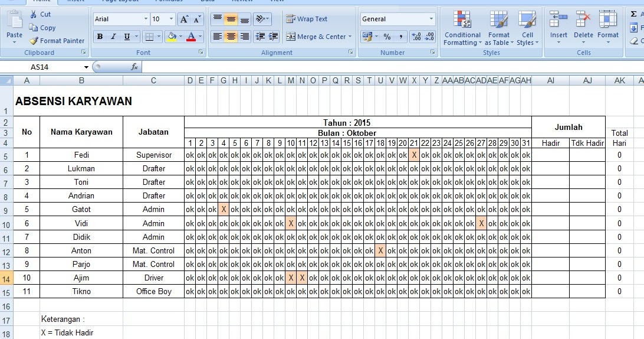This screenshot has width=644, height=339.
Task: Expand the General number format dropdown
Action: (x=431, y=19)
